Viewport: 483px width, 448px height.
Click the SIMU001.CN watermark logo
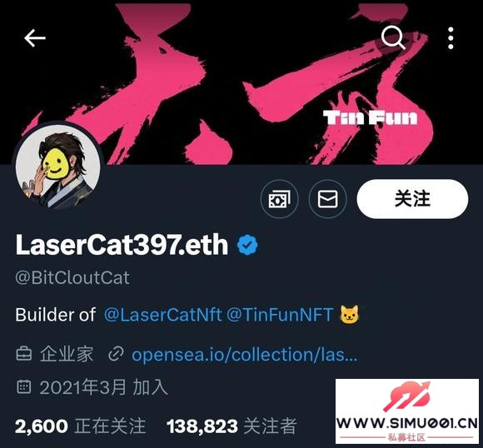pos(407,411)
